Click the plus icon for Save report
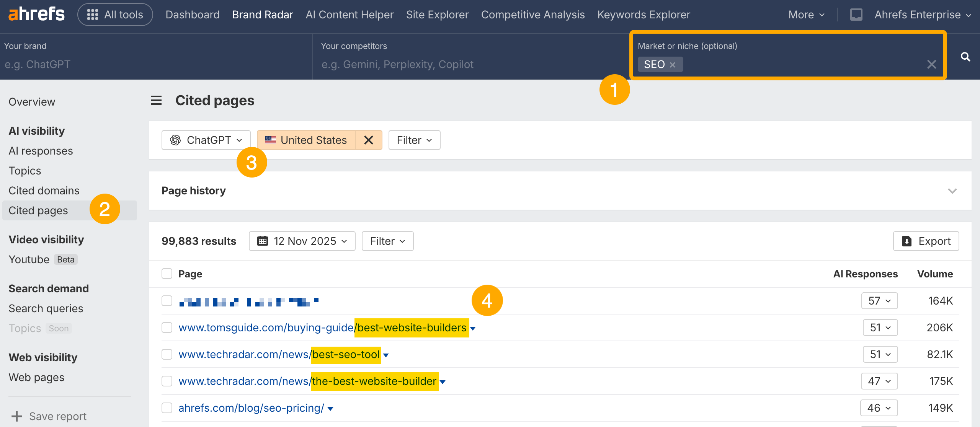This screenshot has width=980, height=427. tap(17, 416)
